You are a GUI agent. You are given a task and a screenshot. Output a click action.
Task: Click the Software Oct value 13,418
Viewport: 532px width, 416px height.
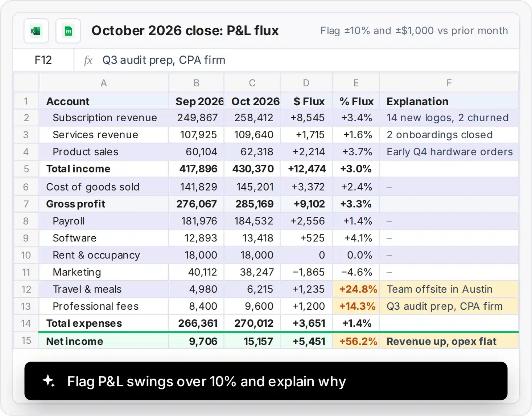[252, 238]
